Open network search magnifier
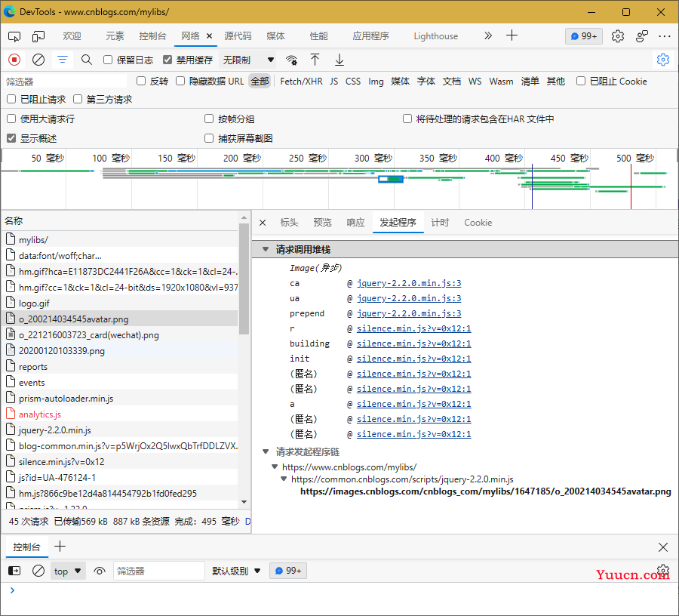 (87, 60)
